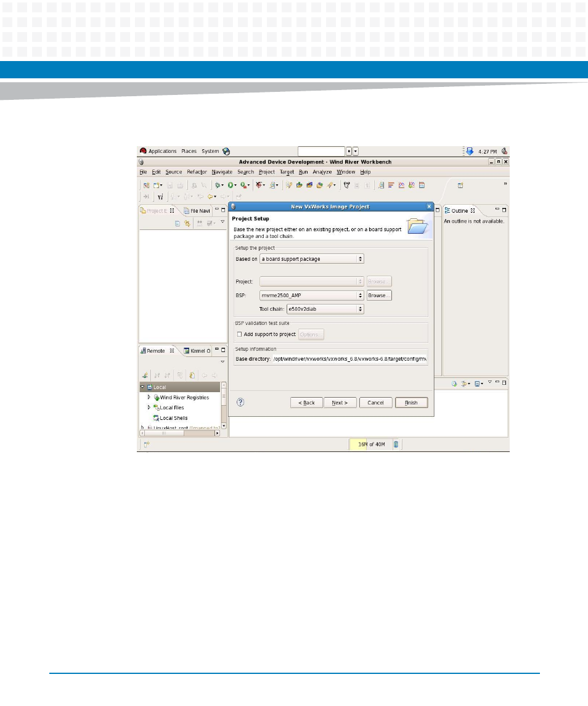Click the garbage collector trash icon
This screenshot has width=588, height=706.
point(396,445)
